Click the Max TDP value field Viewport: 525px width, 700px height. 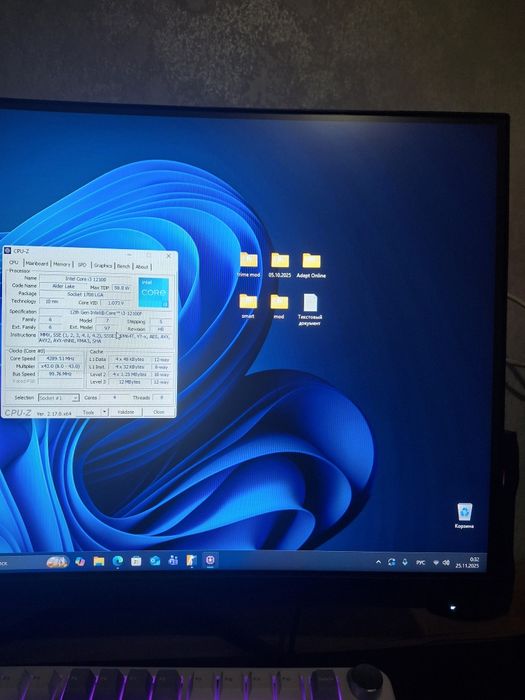pos(121,288)
